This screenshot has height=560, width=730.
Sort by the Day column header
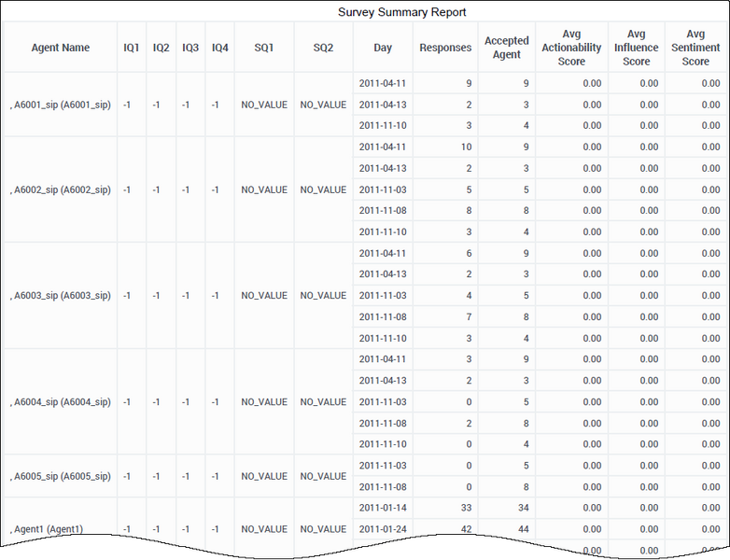tap(383, 48)
